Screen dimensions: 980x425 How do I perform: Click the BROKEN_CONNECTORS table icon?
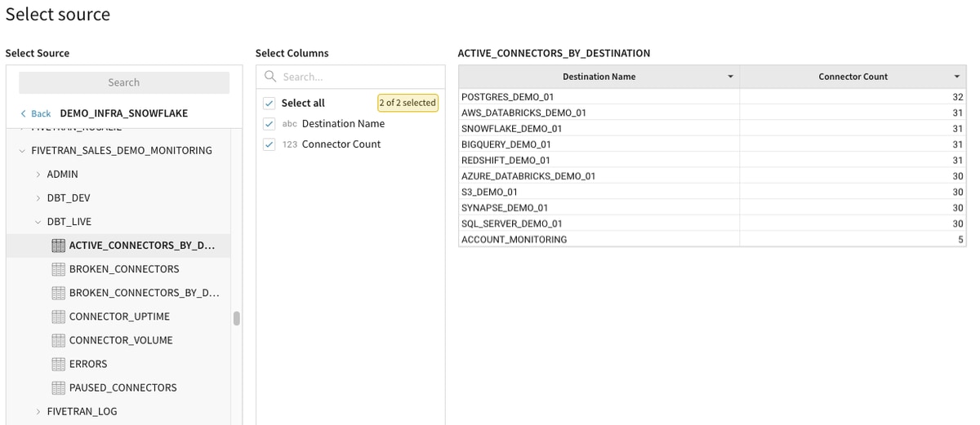pos(58,269)
